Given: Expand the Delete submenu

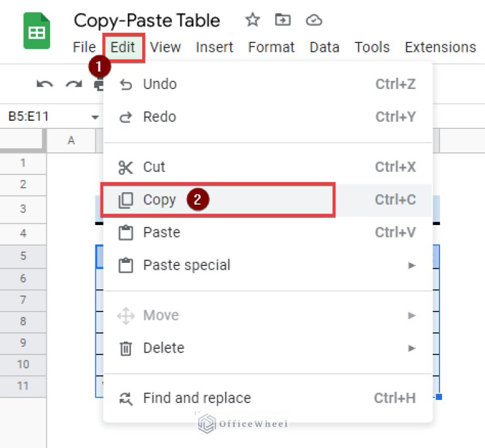Looking at the screenshot, I should 268,348.
